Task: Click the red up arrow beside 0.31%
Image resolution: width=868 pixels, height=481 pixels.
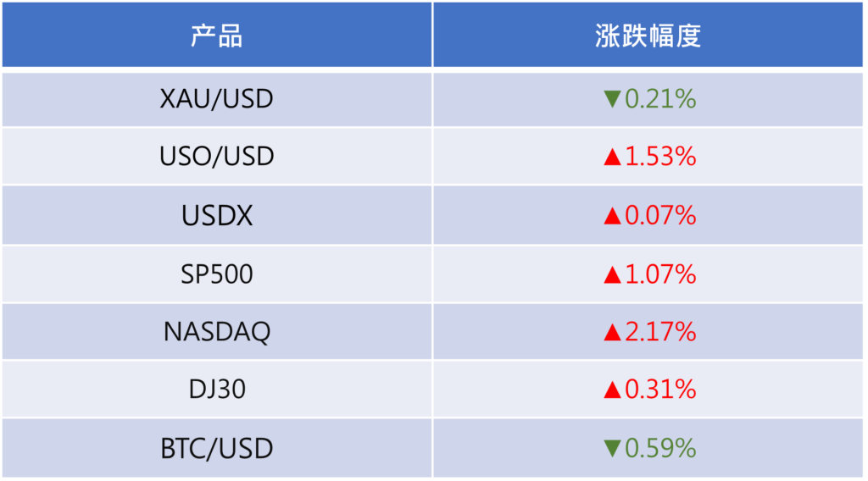Action: click(x=613, y=390)
